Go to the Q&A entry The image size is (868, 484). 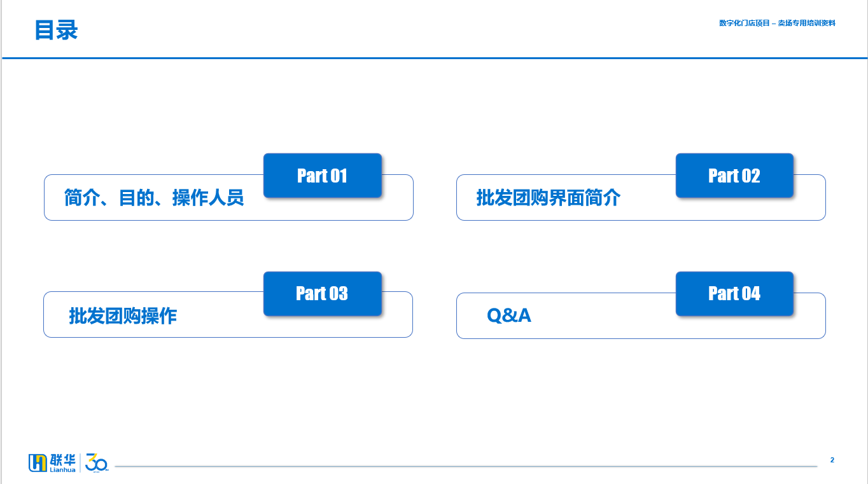(509, 315)
